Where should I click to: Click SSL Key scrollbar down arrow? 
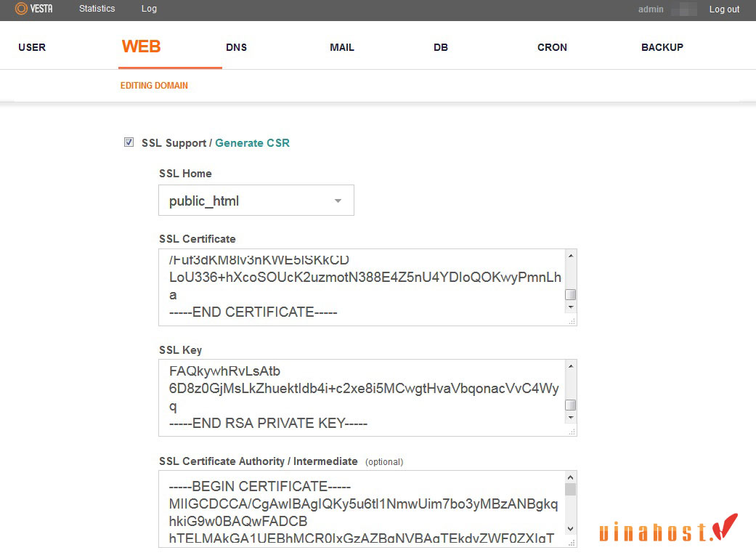pos(570,417)
